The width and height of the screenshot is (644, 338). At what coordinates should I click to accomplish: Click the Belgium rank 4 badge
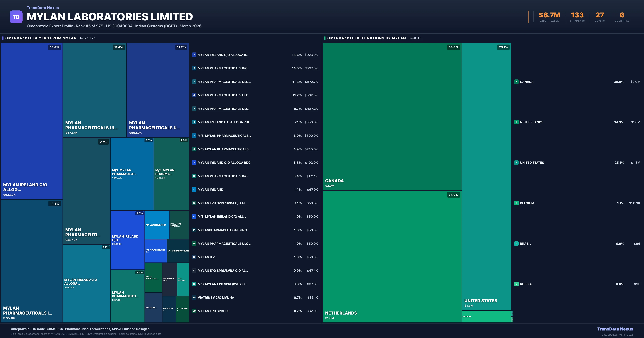(516, 203)
